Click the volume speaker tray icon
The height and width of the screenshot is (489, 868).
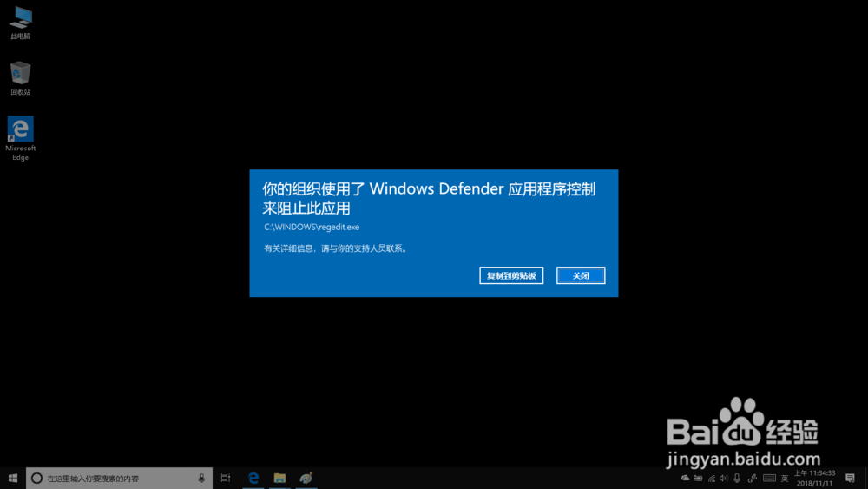pos(724,478)
